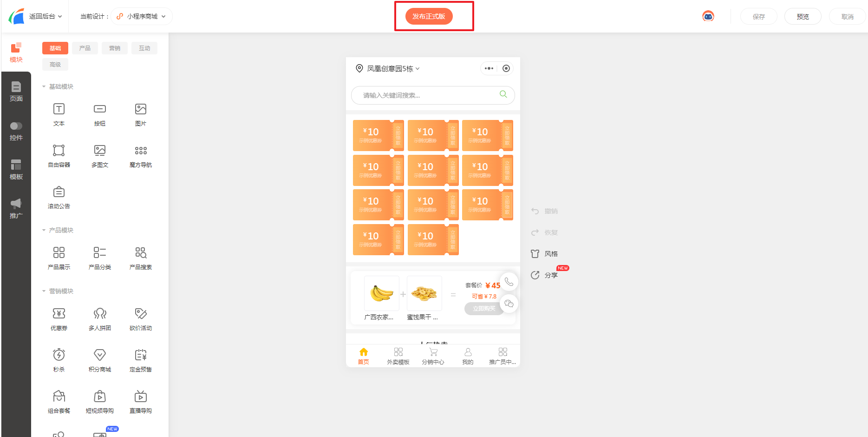
Task: Add the 文本 text module
Action: click(59, 114)
